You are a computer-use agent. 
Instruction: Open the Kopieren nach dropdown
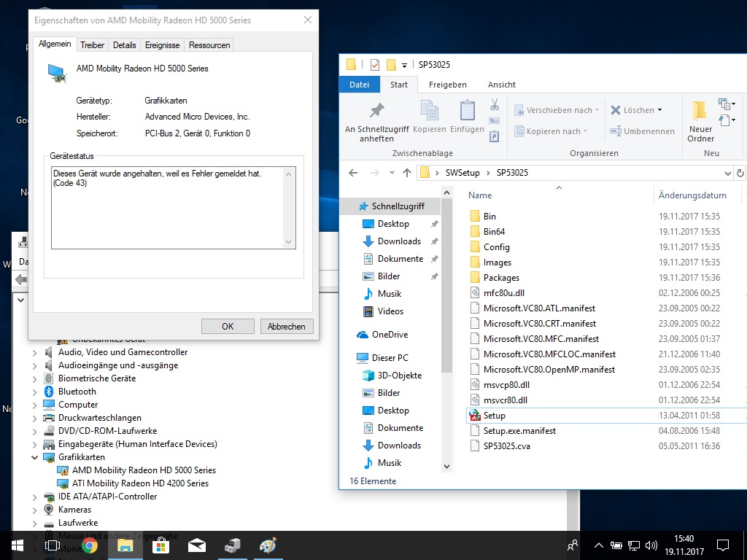coord(551,131)
